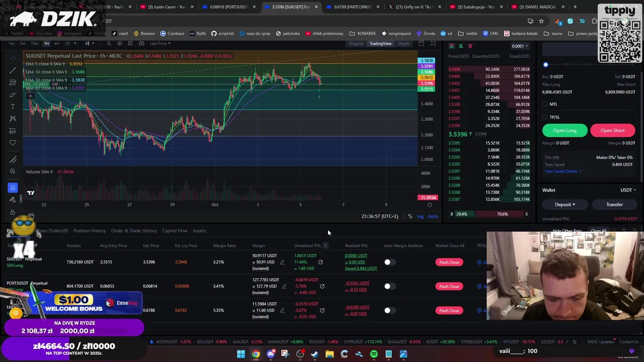Open order book precision 0.0001 dropdown

[520, 46]
